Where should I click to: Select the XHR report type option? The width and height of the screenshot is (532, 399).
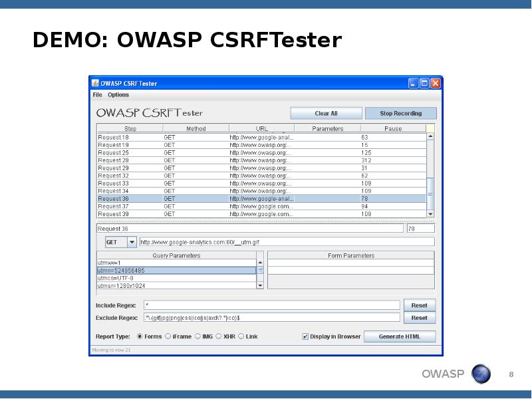218,336
